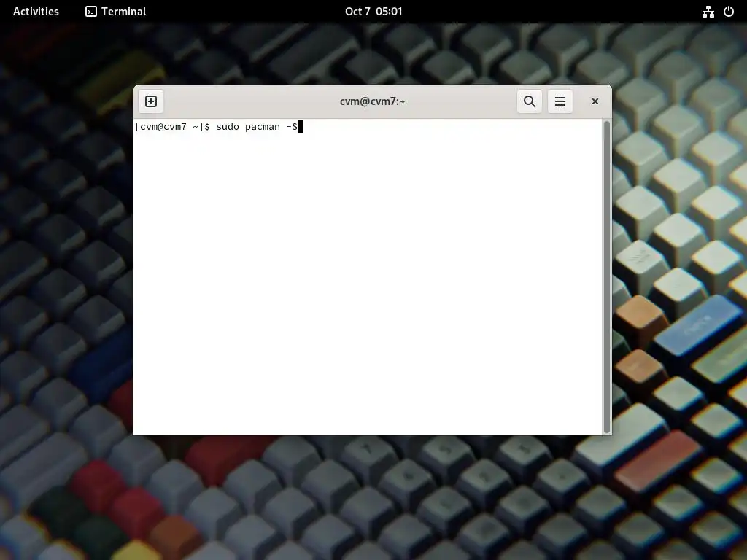
Task: Open the terminal hamburger menu
Action: pos(560,101)
